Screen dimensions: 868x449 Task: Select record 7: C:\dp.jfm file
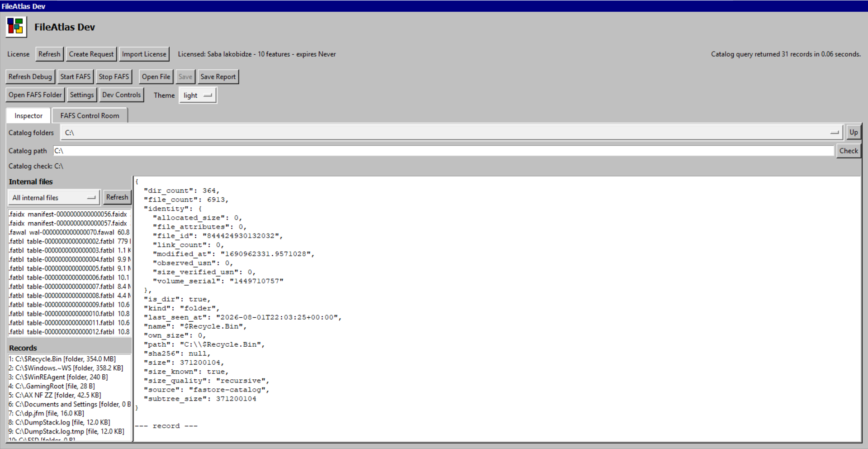70,413
